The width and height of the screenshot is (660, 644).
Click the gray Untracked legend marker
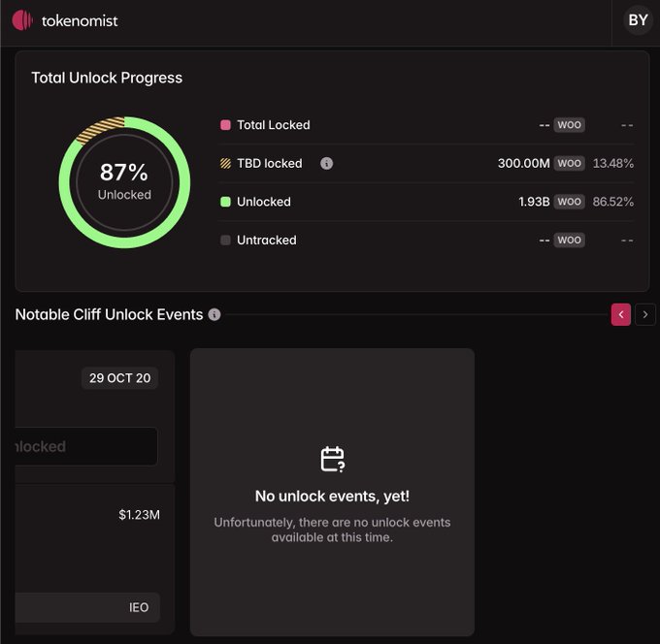click(225, 240)
